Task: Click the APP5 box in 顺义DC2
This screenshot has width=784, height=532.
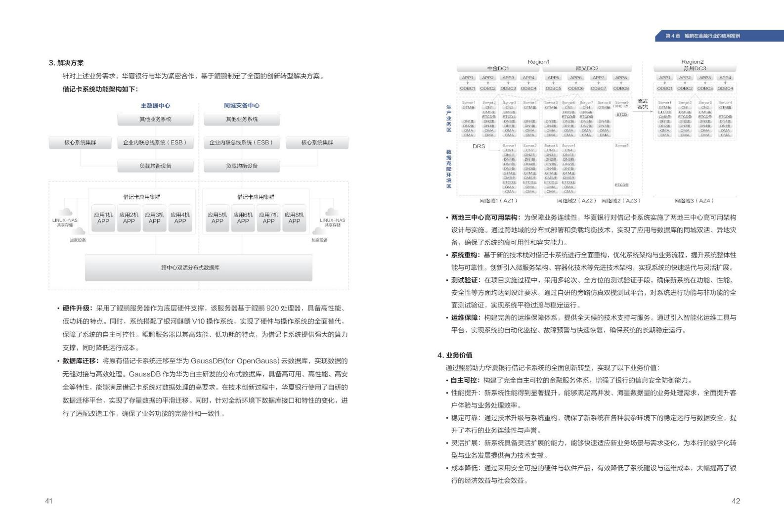Action: tap(553, 78)
